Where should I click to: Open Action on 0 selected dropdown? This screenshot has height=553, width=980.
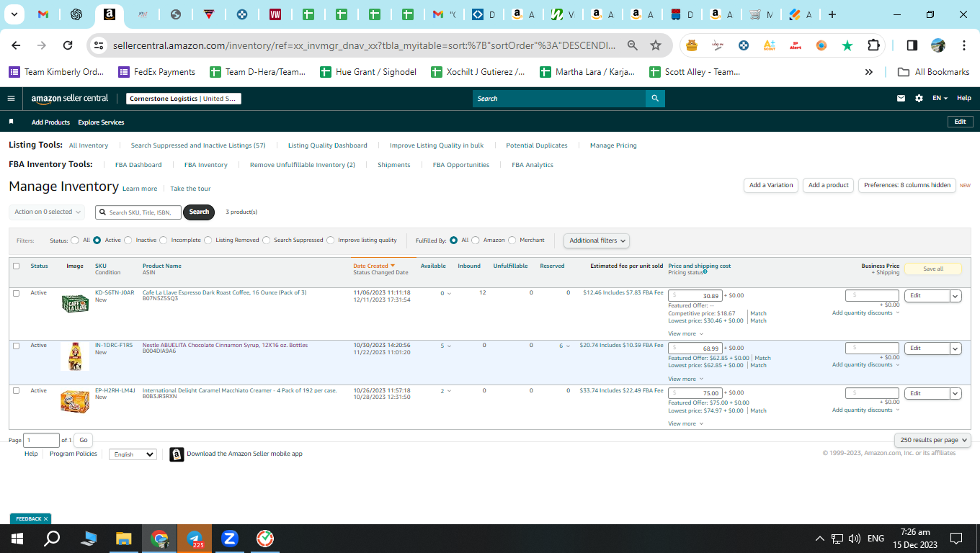coord(47,212)
